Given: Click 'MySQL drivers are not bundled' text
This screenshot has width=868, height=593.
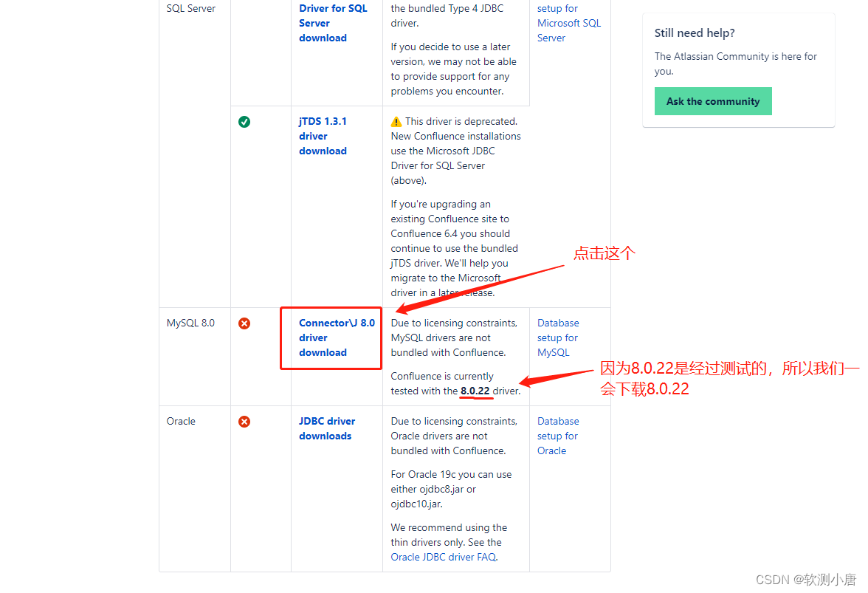Looking at the screenshot, I should point(448,345).
